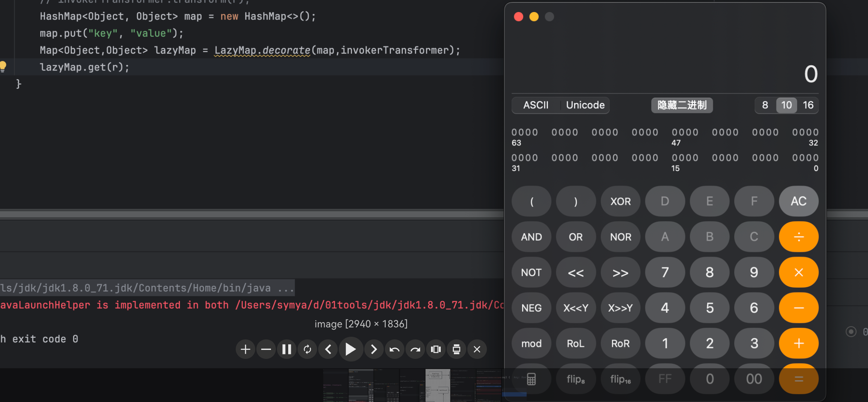Screen dimensions: 868x402
Task: Toggle Unicode display mode
Action: pos(585,105)
